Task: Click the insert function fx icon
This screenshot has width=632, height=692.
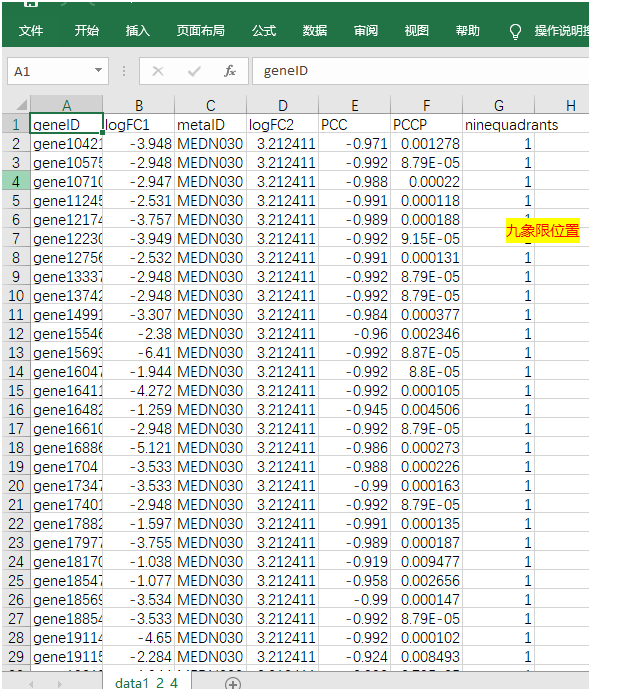Action: pyautogui.click(x=230, y=71)
